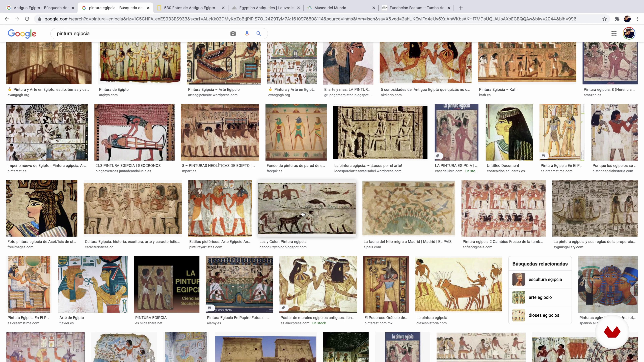Open related search 'dioses egipcios'
644x362 pixels.
(x=540, y=315)
